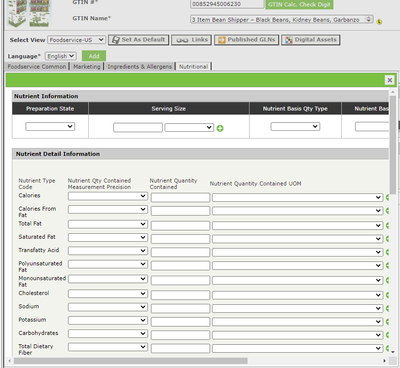This screenshot has height=368, width=400.
Task: Click the Carbohydrates quantity field
Action: 180,335
